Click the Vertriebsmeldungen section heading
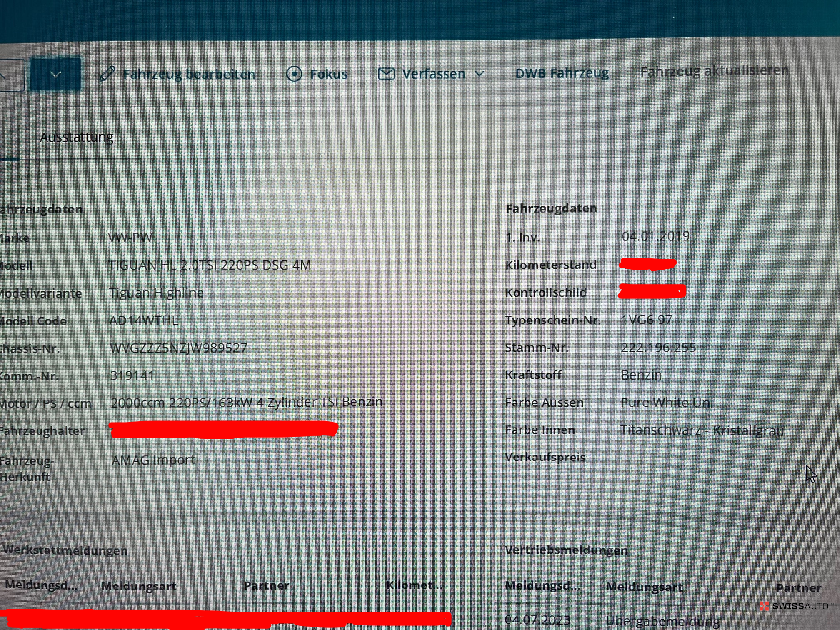 [x=566, y=550]
